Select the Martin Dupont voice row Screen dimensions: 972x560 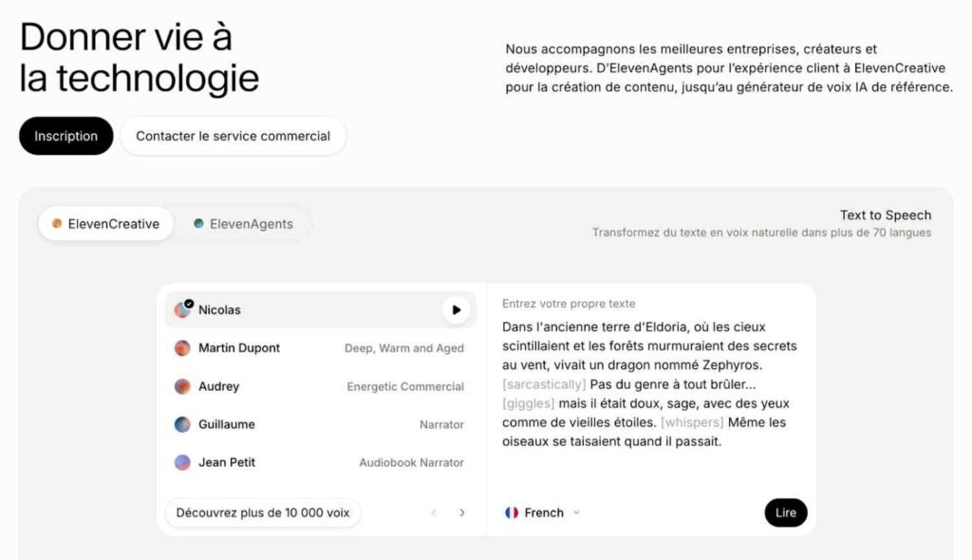320,348
